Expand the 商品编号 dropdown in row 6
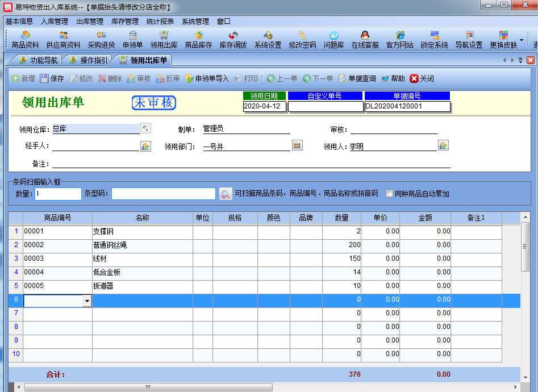The image size is (538, 392). [87, 301]
